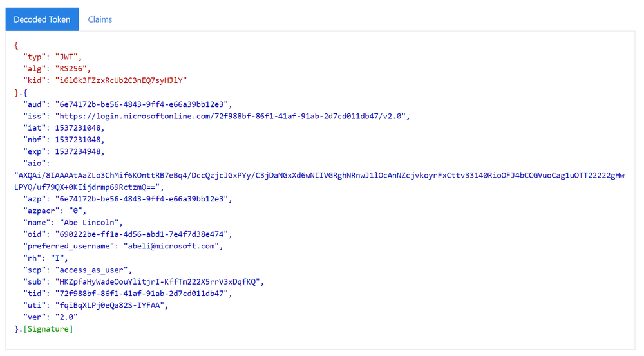Select the Decoded Token tab
The image size is (644, 356).
coord(42,19)
